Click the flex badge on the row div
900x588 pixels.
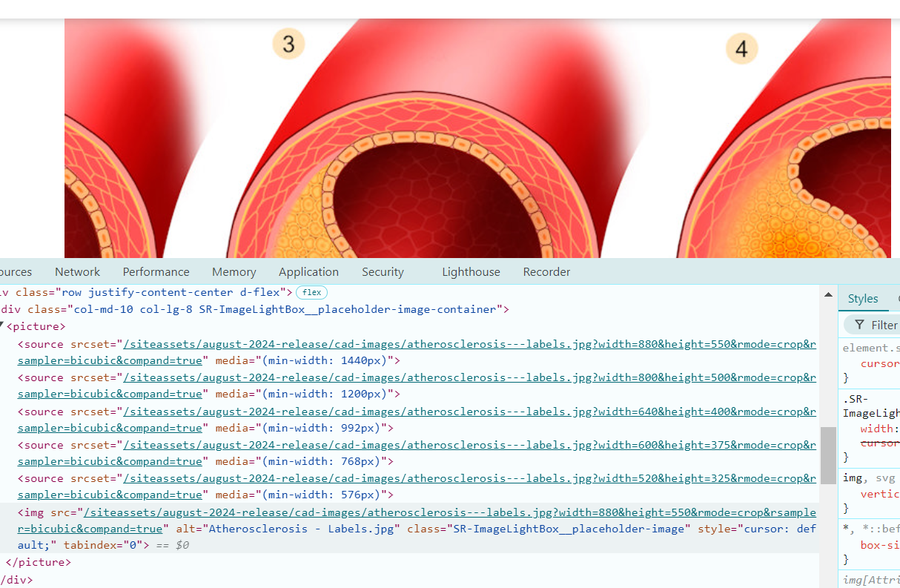(x=311, y=293)
